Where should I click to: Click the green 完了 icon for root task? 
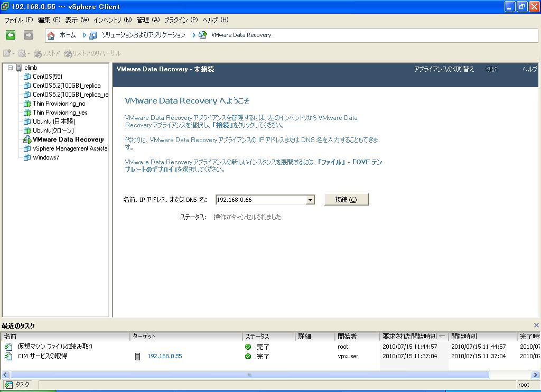click(248, 347)
